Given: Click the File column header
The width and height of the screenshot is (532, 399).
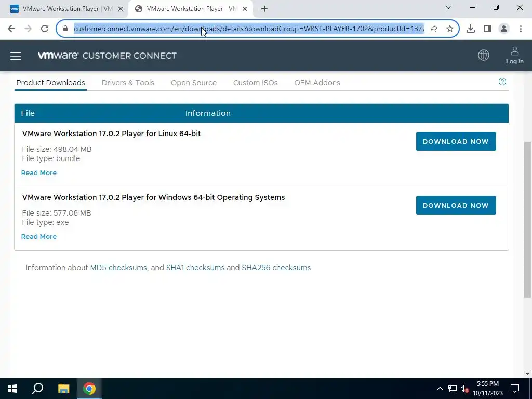Looking at the screenshot, I should [28, 113].
